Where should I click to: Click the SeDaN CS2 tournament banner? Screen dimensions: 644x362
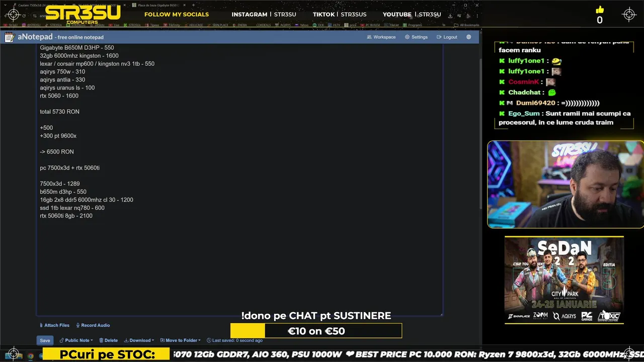pyautogui.click(x=564, y=280)
